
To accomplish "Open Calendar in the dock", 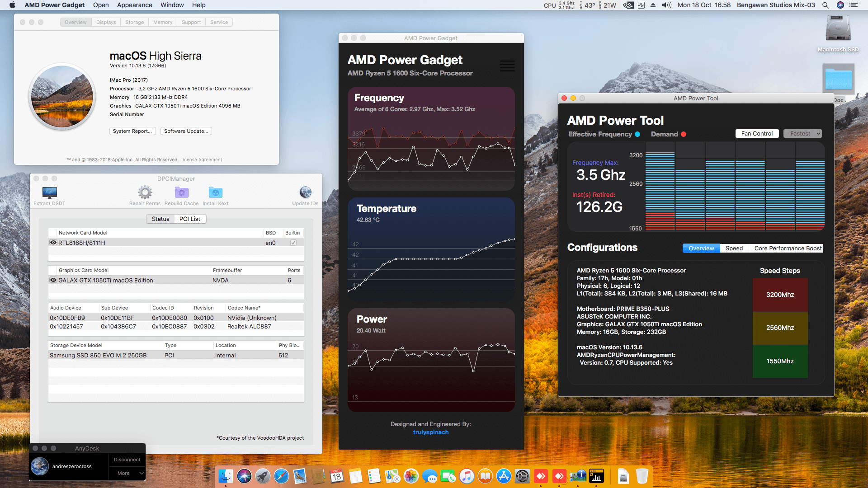I will [x=337, y=476].
